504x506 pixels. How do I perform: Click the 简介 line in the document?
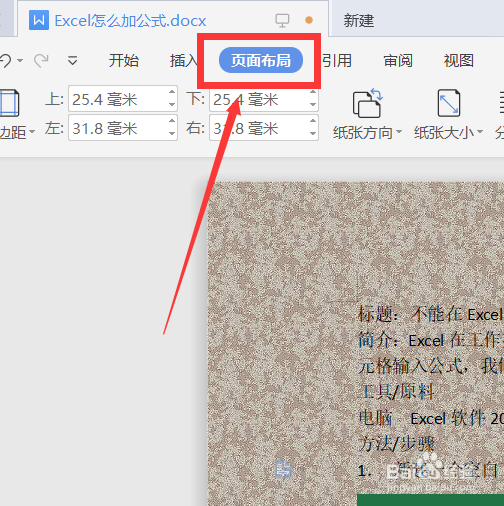point(431,340)
